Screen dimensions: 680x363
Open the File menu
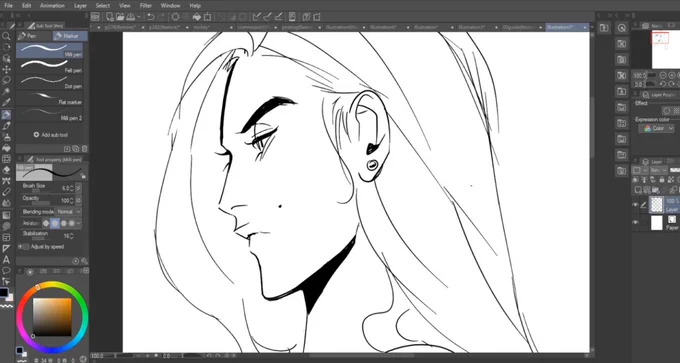pos(8,6)
